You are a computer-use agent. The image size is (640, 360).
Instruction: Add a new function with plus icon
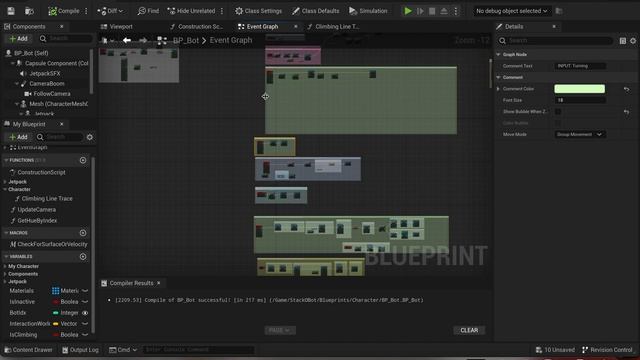coord(83,160)
